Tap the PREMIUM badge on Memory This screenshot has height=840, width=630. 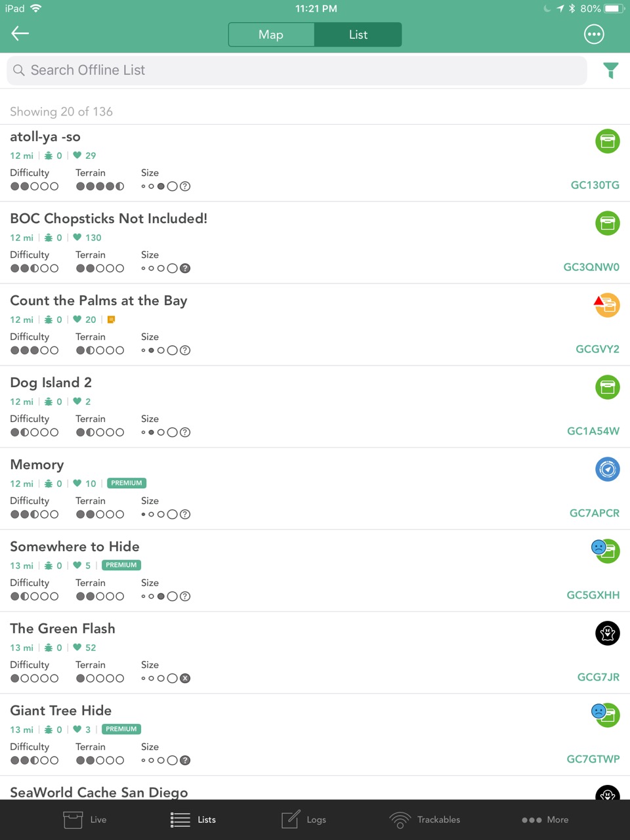[x=127, y=483]
